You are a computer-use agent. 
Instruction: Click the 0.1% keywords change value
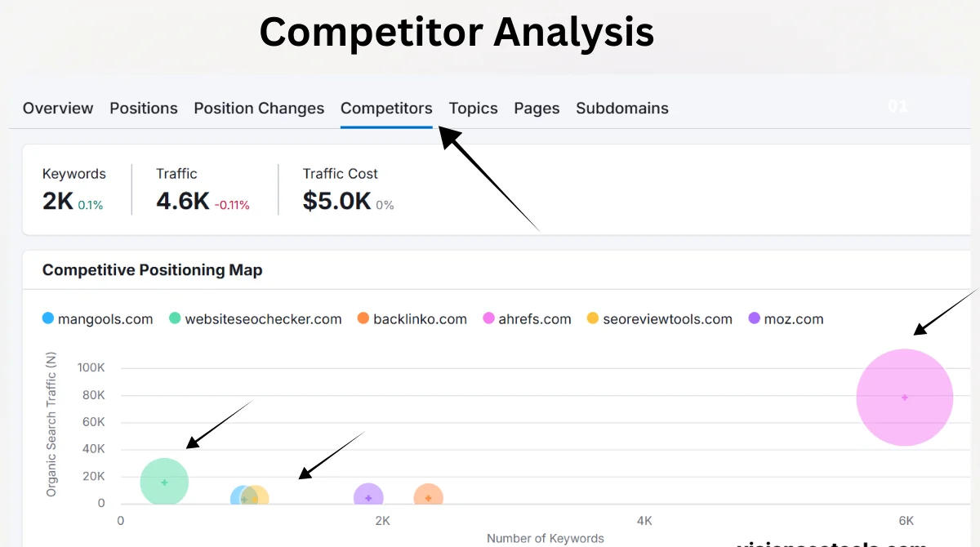(x=91, y=205)
